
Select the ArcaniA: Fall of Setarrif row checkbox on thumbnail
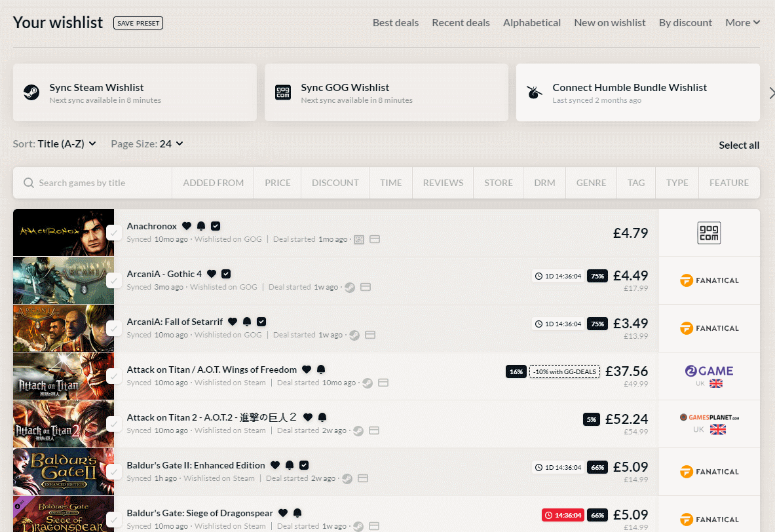pyautogui.click(x=114, y=328)
